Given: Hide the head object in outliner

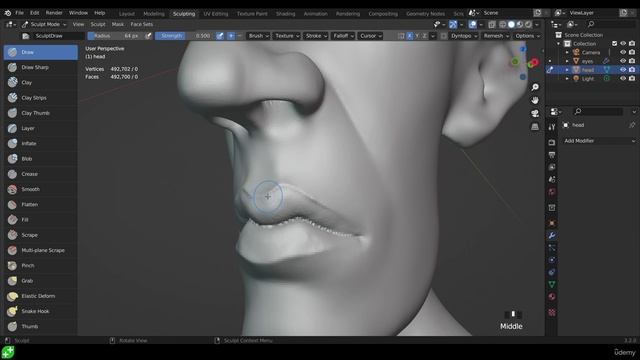Looking at the screenshot, I should [x=623, y=70].
